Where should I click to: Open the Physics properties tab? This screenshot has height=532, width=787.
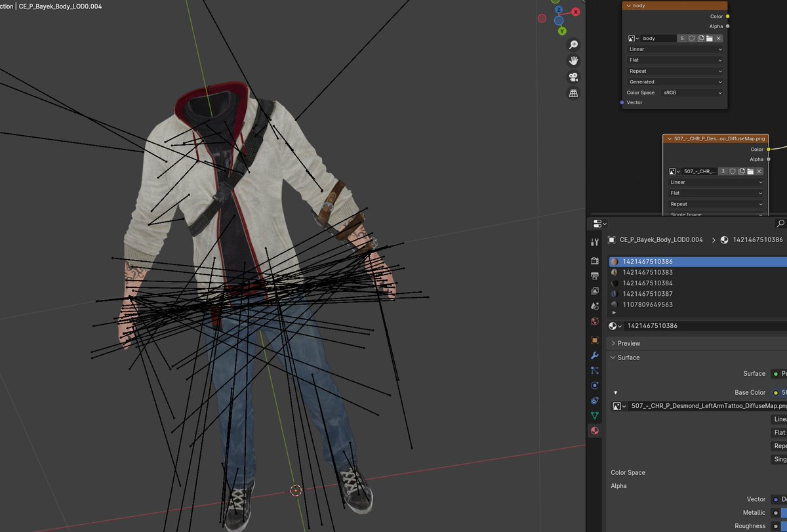pyautogui.click(x=595, y=386)
